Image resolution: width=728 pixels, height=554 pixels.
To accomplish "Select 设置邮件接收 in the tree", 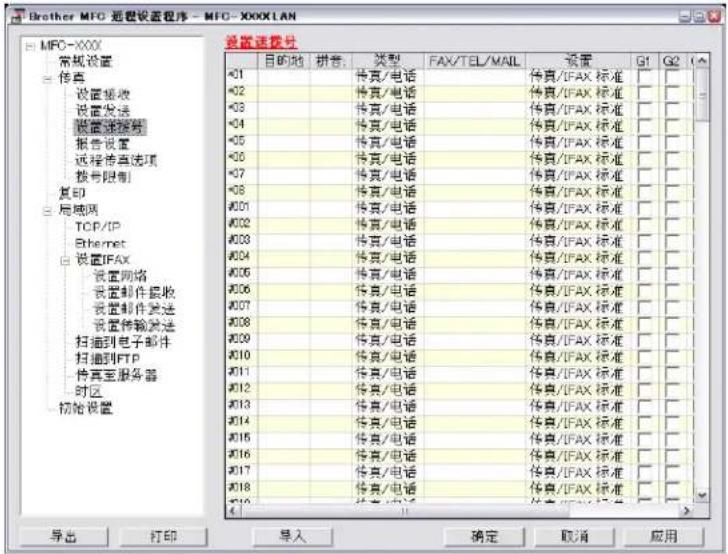I will pyautogui.click(x=134, y=293).
